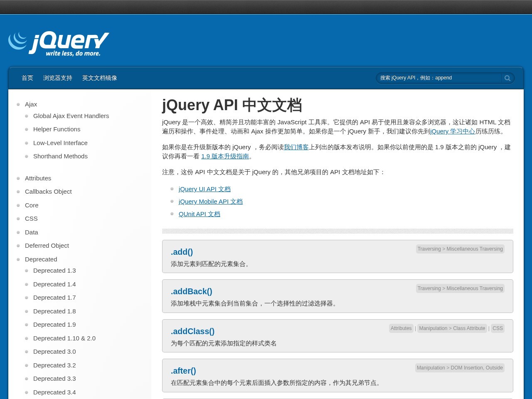
Task: Click description 为每个匹配的元素添加指定的样式类名
Action: pos(224,343)
